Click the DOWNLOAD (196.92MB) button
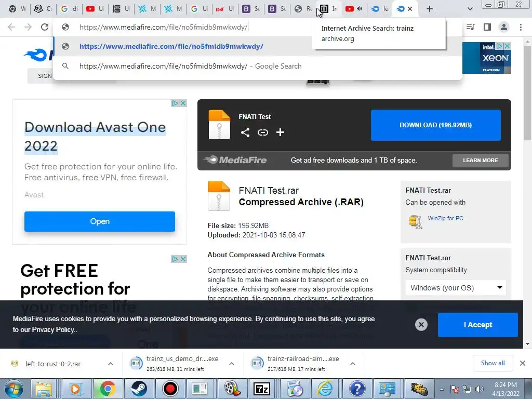Image resolution: width=532 pixels, height=399 pixels. 436,125
